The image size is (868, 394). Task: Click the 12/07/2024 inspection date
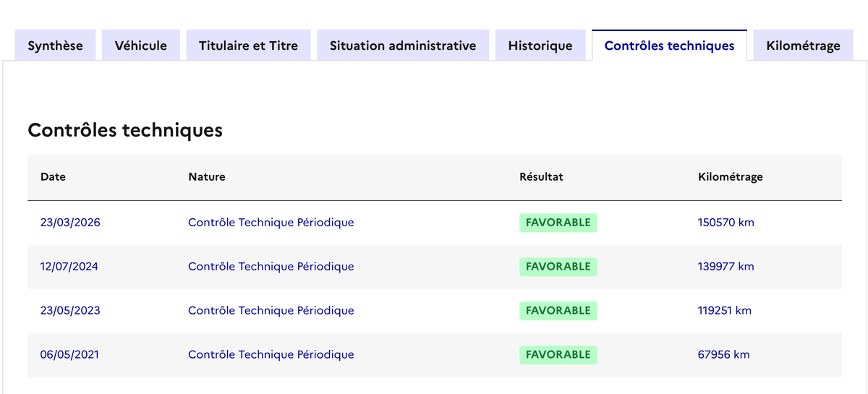click(69, 267)
